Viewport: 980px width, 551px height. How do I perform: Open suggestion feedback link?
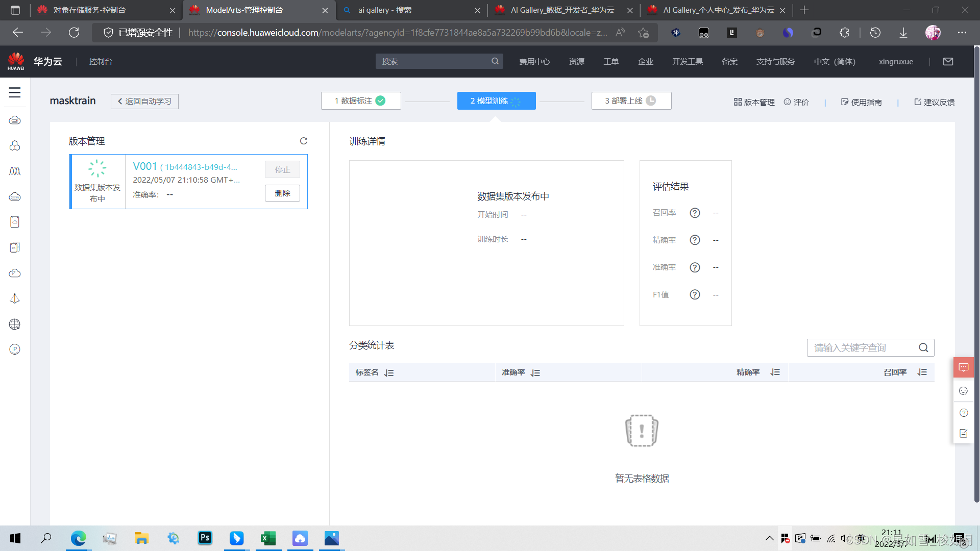pos(934,102)
